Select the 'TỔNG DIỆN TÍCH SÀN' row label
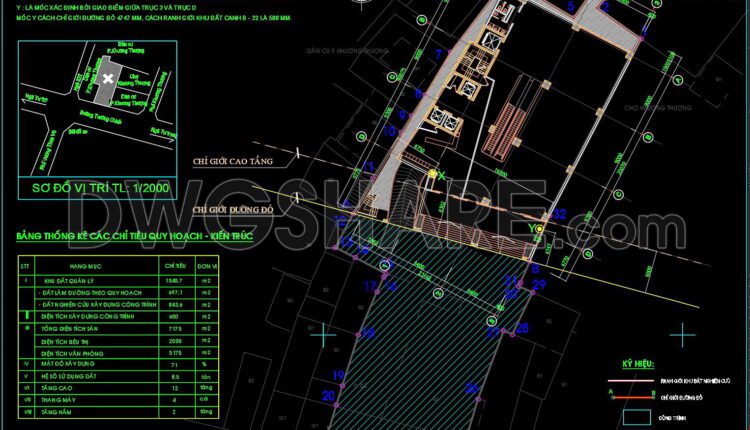This screenshot has width=750, height=430. point(70,329)
